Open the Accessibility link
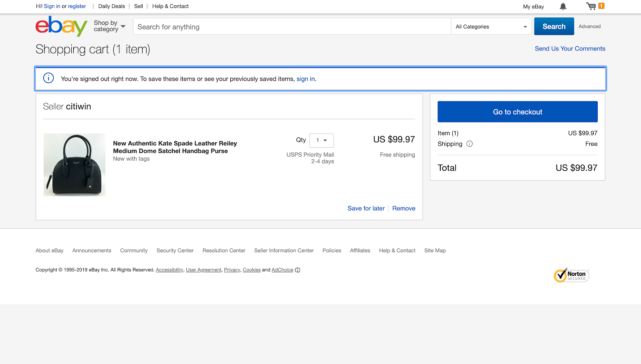The image size is (641, 364). pyautogui.click(x=169, y=270)
